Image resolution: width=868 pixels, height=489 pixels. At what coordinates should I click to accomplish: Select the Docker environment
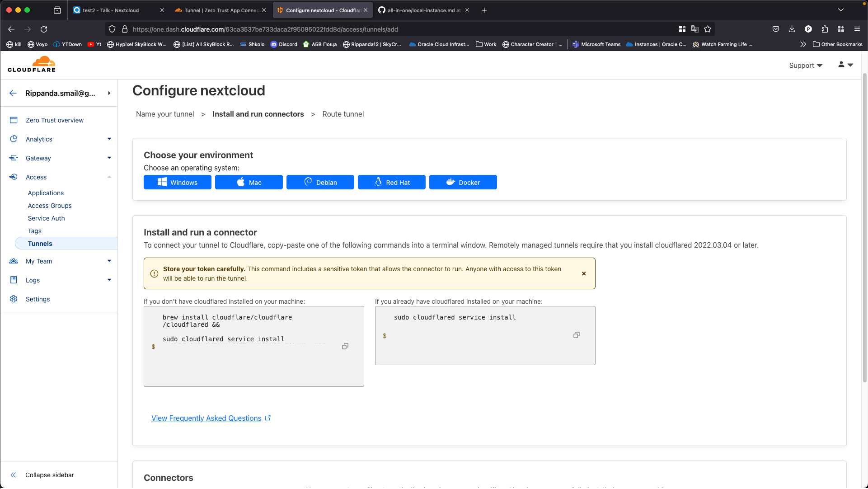(463, 182)
